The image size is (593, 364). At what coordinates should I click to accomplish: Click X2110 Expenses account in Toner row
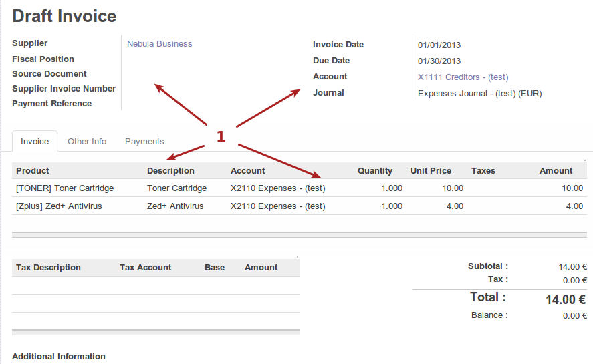coord(277,188)
